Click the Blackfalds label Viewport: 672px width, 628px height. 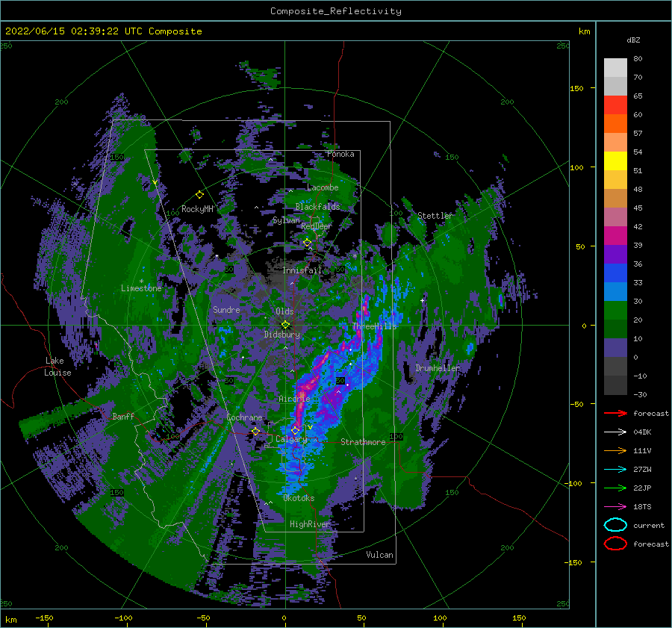(x=317, y=207)
